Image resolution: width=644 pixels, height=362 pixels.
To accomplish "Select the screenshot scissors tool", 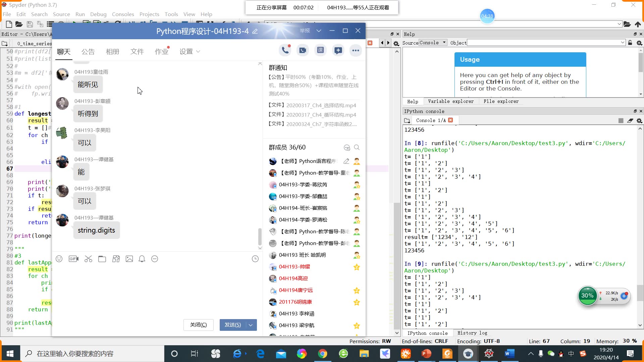I will coord(88,259).
